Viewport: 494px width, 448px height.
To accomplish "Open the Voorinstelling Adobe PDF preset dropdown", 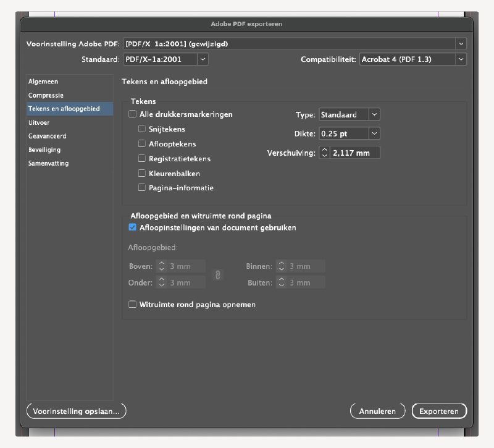I will [x=459, y=43].
